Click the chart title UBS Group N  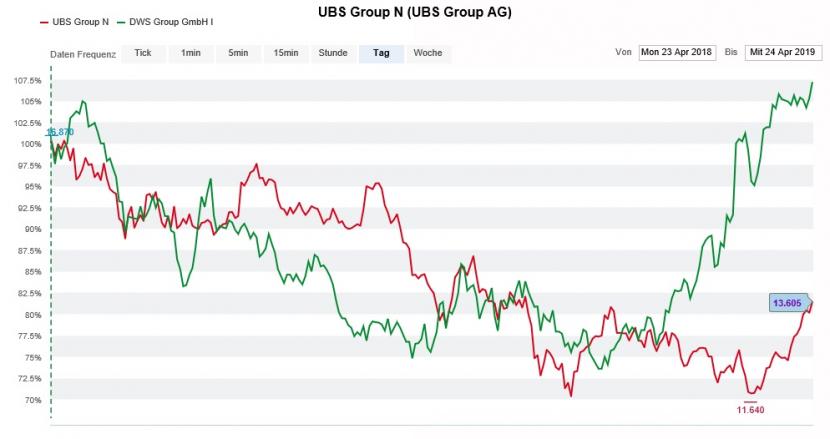[x=414, y=12]
